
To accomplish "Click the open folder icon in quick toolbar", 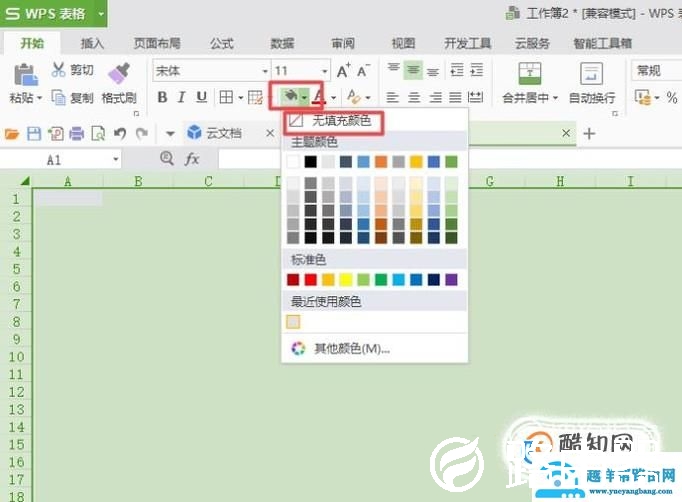I will click(12, 134).
